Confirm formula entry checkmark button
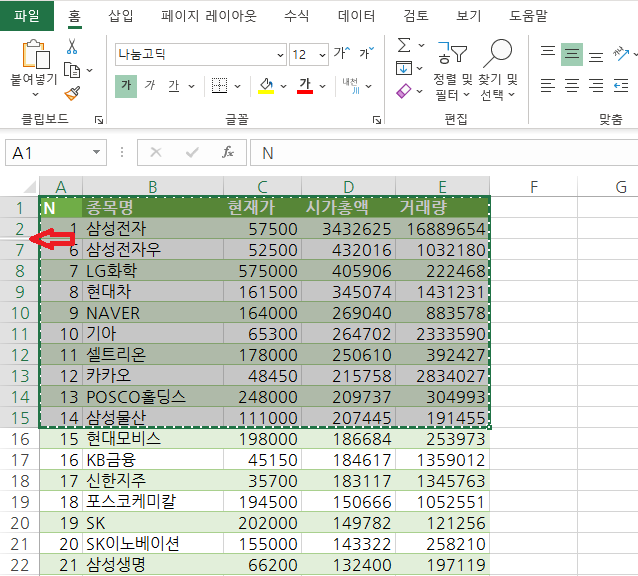 point(192,153)
